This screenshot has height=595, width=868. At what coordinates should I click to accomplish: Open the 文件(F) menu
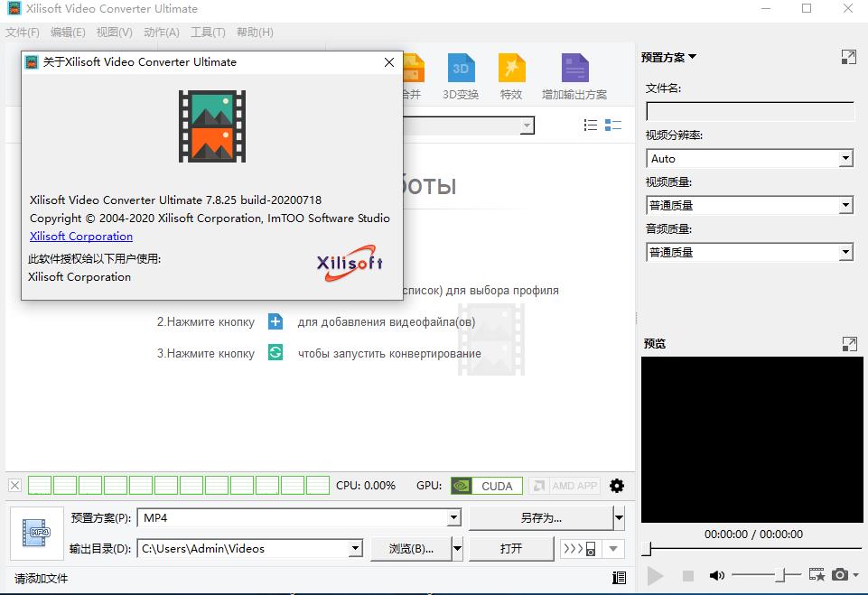tap(23, 33)
